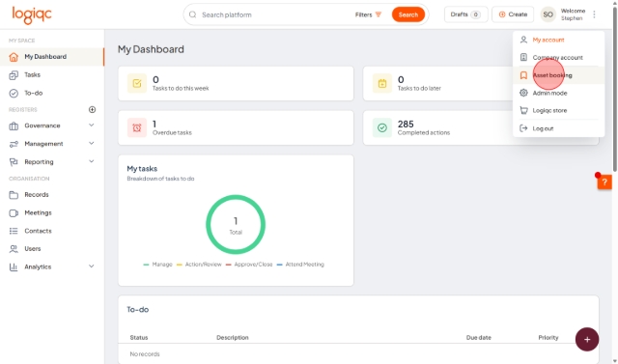Open the search Filters dropdown

368,14
